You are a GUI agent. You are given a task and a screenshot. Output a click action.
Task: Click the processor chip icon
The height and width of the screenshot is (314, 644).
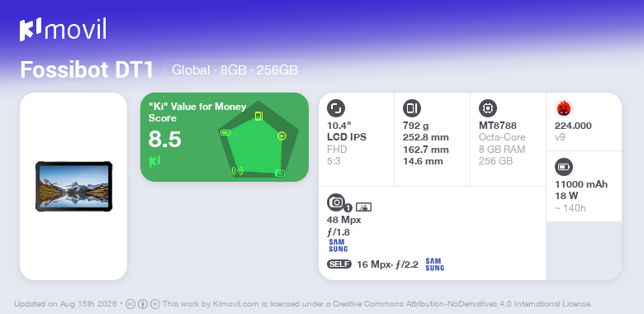488,108
